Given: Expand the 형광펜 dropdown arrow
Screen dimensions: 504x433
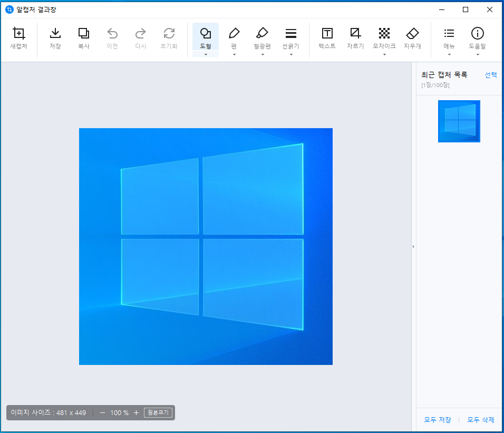Looking at the screenshot, I should coord(263,55).
